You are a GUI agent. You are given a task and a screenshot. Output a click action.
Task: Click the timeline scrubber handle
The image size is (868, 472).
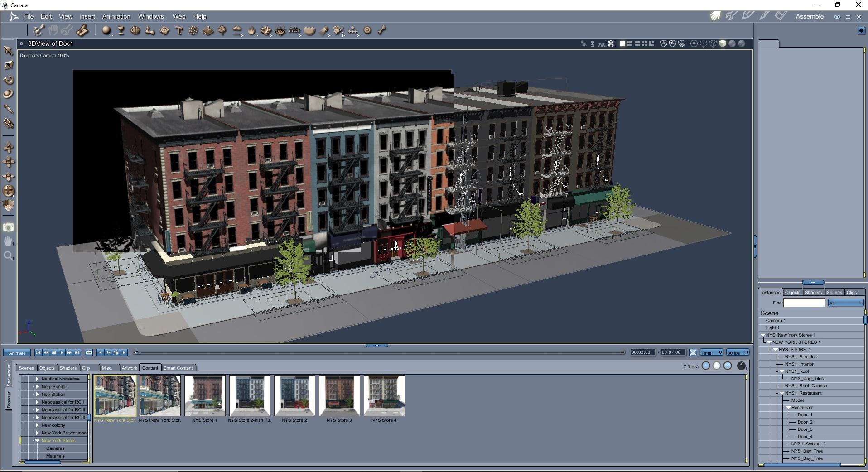(136, 352)
